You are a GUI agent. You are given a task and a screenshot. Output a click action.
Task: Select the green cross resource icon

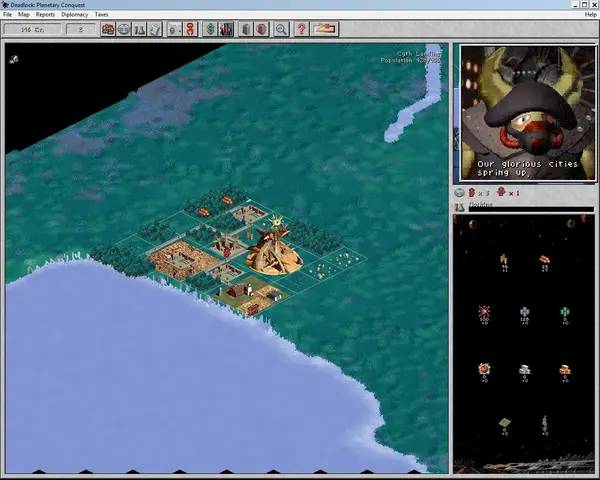tap(565, 312)
